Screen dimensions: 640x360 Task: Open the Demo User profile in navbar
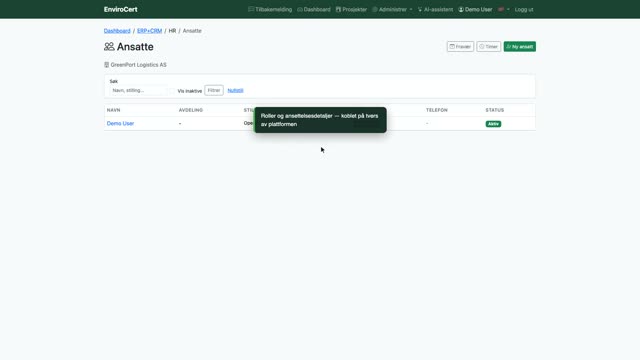pos(475,9)
